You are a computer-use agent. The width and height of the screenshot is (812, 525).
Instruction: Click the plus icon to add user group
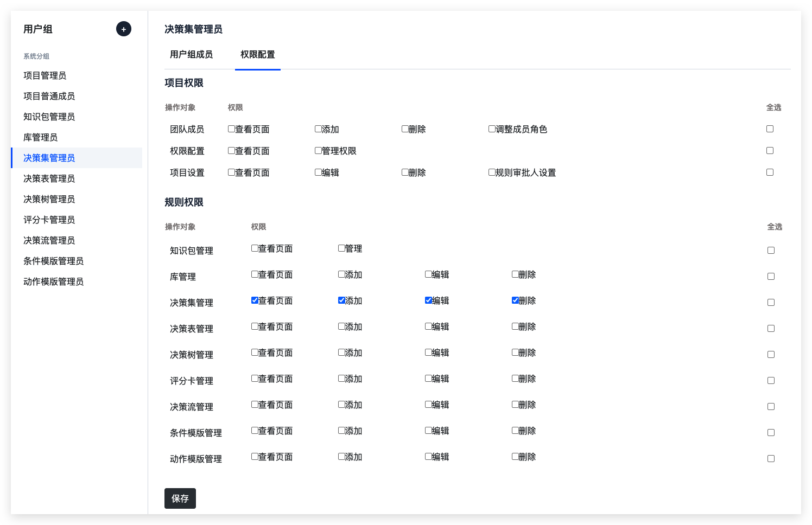124,29
